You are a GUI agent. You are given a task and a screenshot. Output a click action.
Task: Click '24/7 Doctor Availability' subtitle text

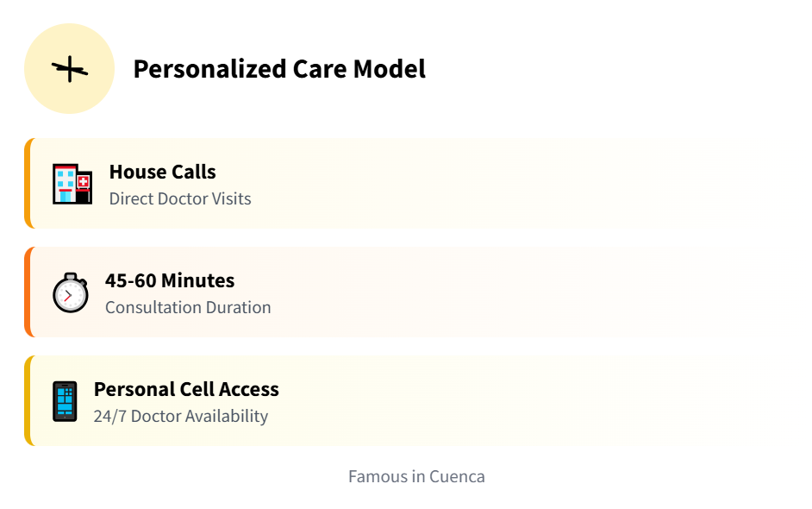181,416
